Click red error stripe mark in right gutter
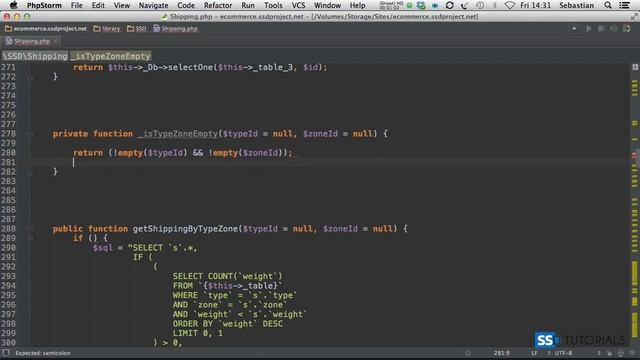This screenshot has height=360, width=640. tap(634, 156)
